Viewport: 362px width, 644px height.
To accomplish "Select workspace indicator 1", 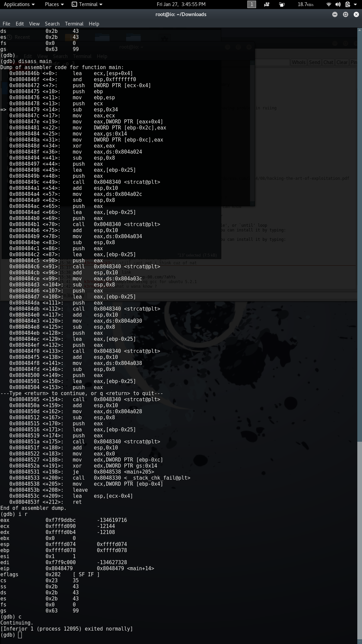I will 251,4.
